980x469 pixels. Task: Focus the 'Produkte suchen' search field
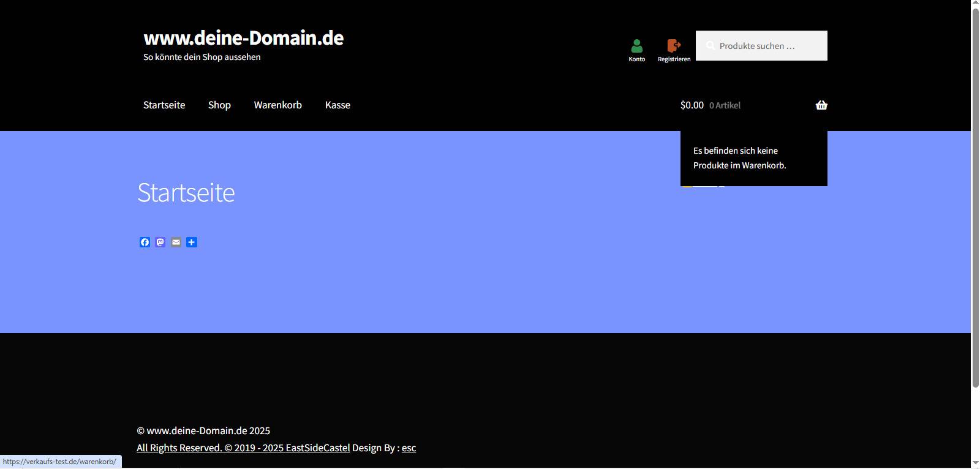[x=769, y=46]
